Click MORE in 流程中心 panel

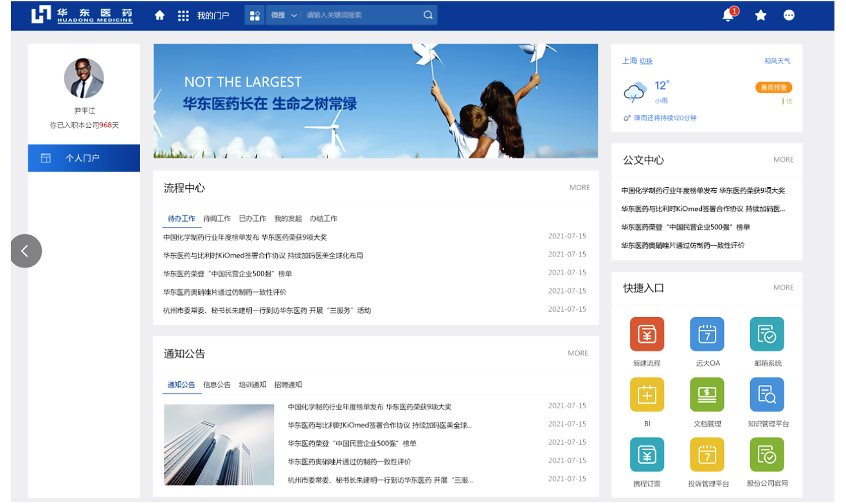[579, 188]
